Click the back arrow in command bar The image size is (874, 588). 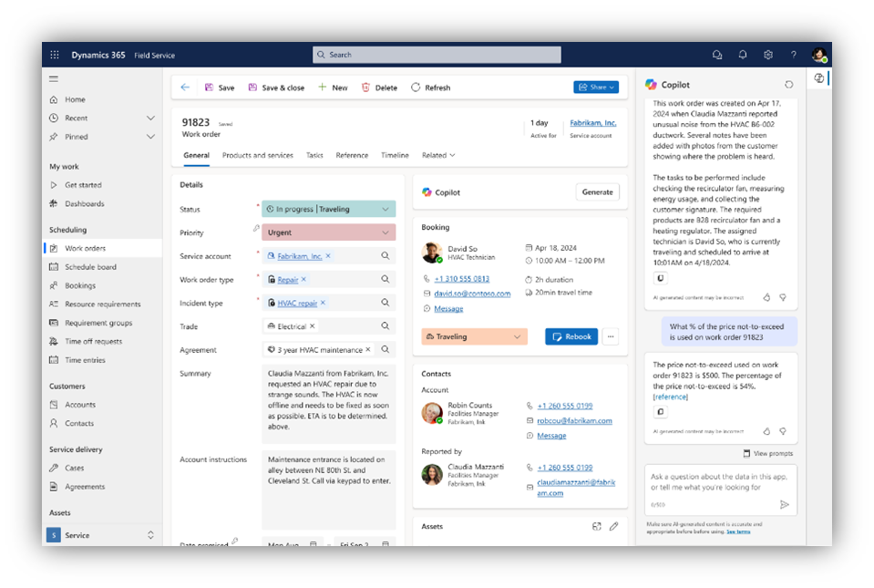185,88
